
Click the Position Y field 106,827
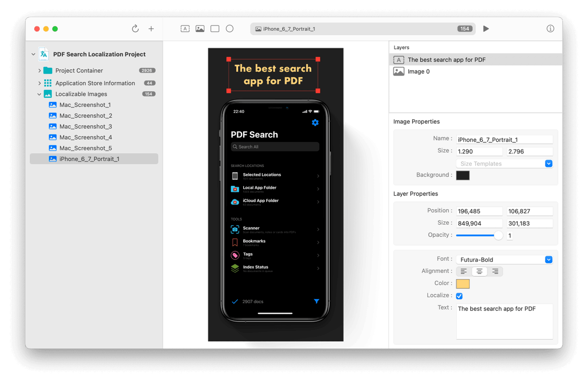pos(530,211)
